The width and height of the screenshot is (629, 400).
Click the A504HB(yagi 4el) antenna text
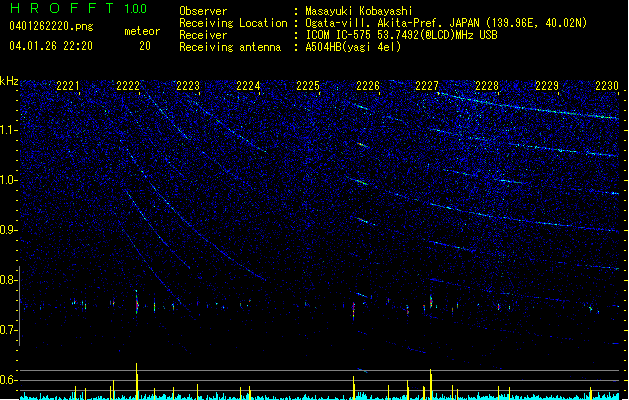click(x=353, y=47)
